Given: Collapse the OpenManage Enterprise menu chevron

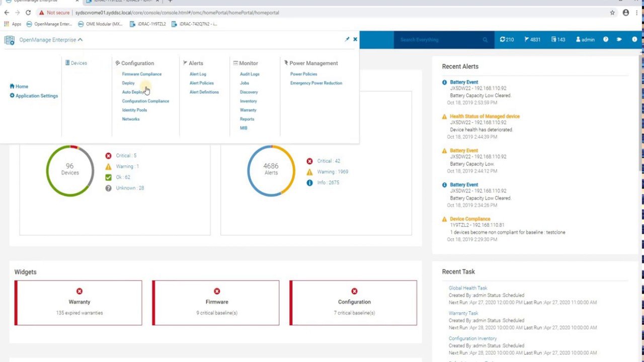Looking at the screenshot, I should 80,40.
